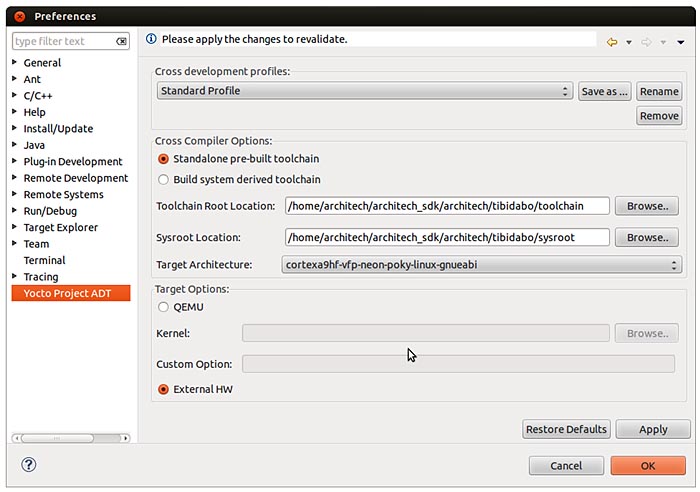Select the Yocto Project ADT page
The width and height of the screenshot is (700, 492).
tap(71, 293)
